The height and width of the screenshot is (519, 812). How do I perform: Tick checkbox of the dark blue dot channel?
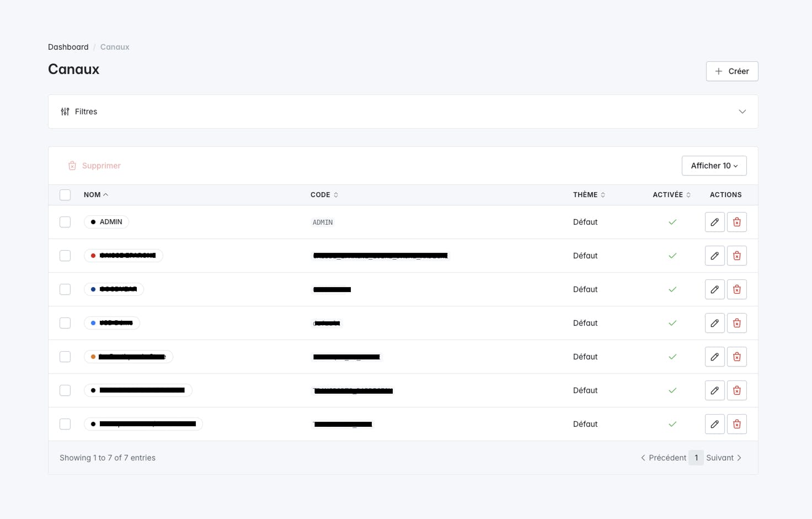[x=65, y=289]
